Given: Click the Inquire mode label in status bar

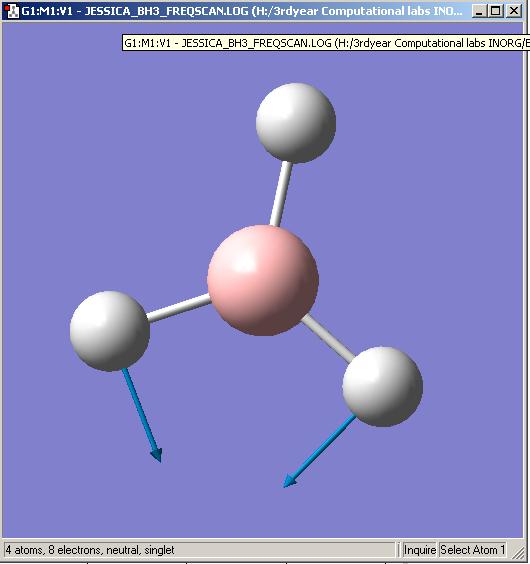Looking at the screenshot, I should [420, 550].
